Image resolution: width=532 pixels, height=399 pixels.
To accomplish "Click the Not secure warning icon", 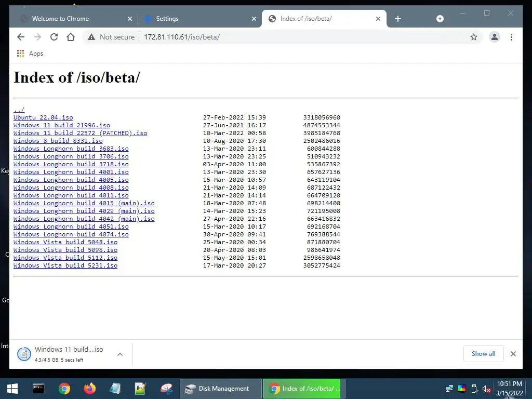I will point(91,37).
